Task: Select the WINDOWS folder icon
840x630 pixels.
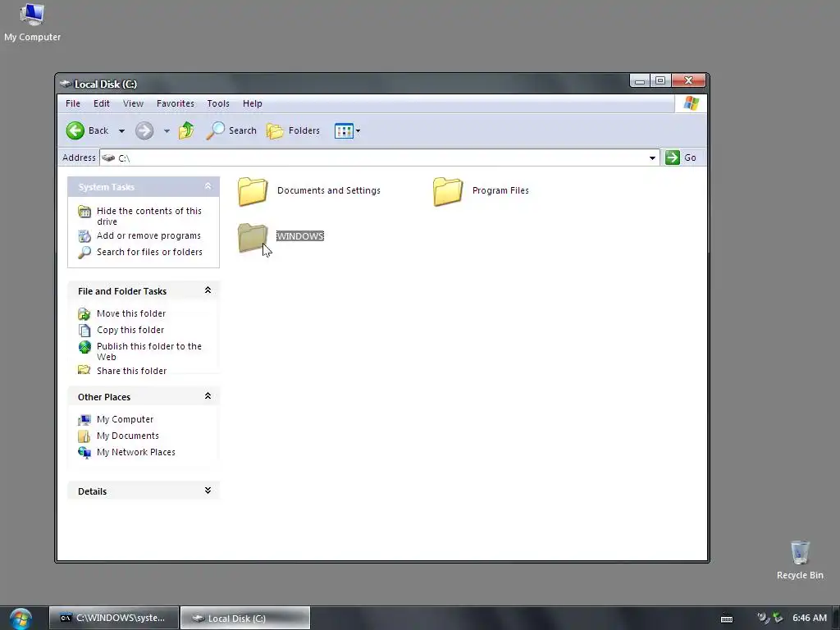Action: tap(253, 237)
